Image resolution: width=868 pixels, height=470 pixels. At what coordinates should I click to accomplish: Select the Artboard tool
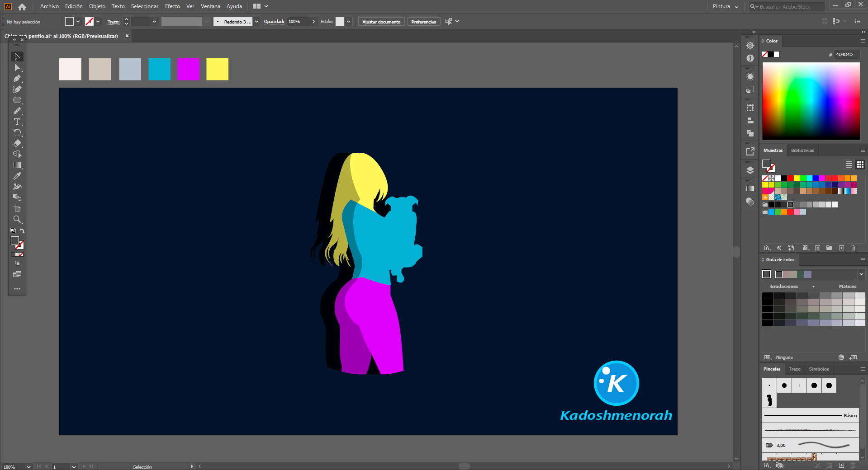coord(17,208)
